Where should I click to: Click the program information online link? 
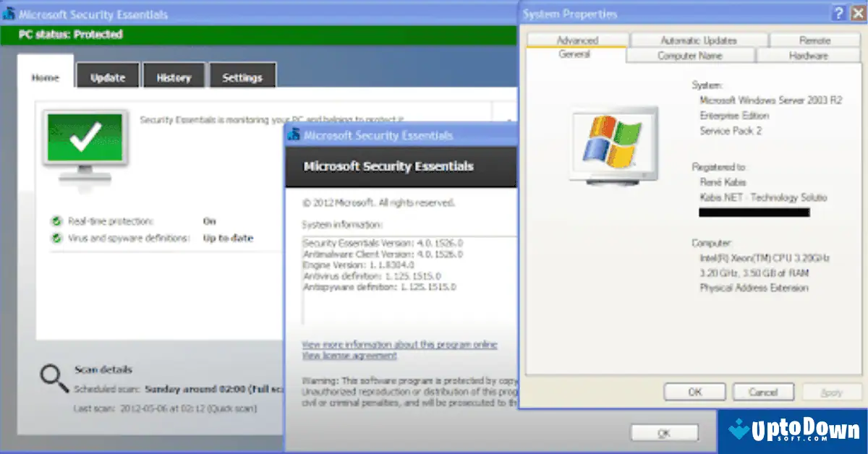(399, 344)
